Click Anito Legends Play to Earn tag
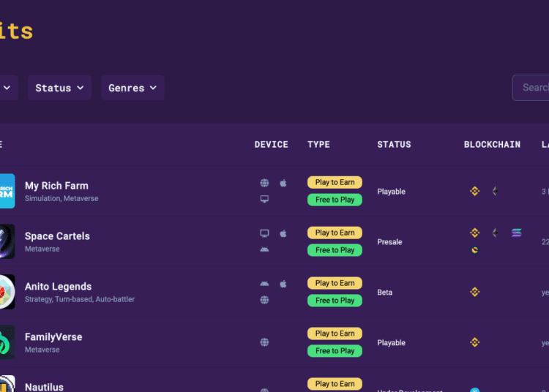Image resolution: width=549 pixels, height=392 pixels. point(335,283)
